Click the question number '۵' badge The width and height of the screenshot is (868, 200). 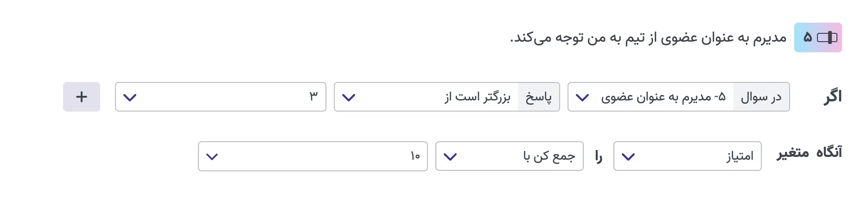click(808, 37)
